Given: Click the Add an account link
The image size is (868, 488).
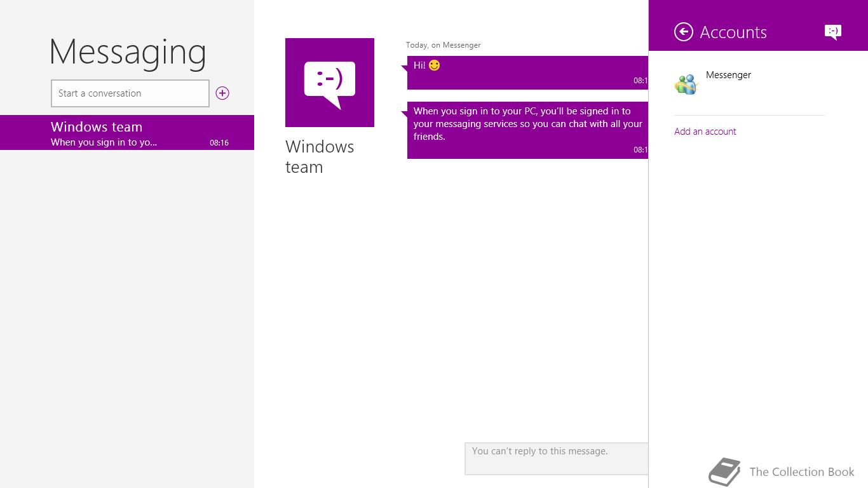Looking at the screenshot, I should point(705,132).
